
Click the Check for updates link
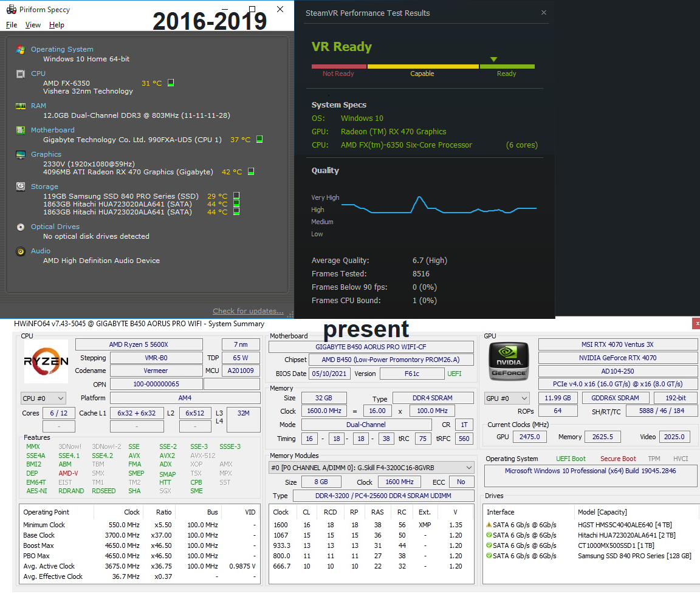(248, 311)
